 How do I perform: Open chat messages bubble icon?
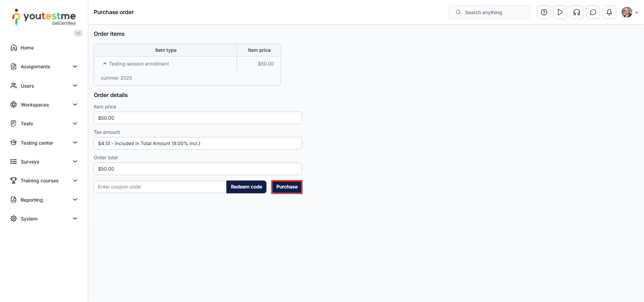point(593,12)
